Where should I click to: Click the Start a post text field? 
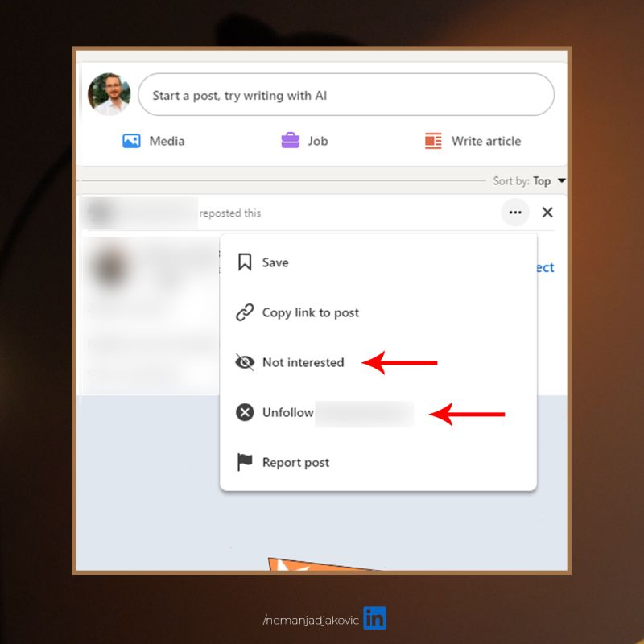point(346,95)
